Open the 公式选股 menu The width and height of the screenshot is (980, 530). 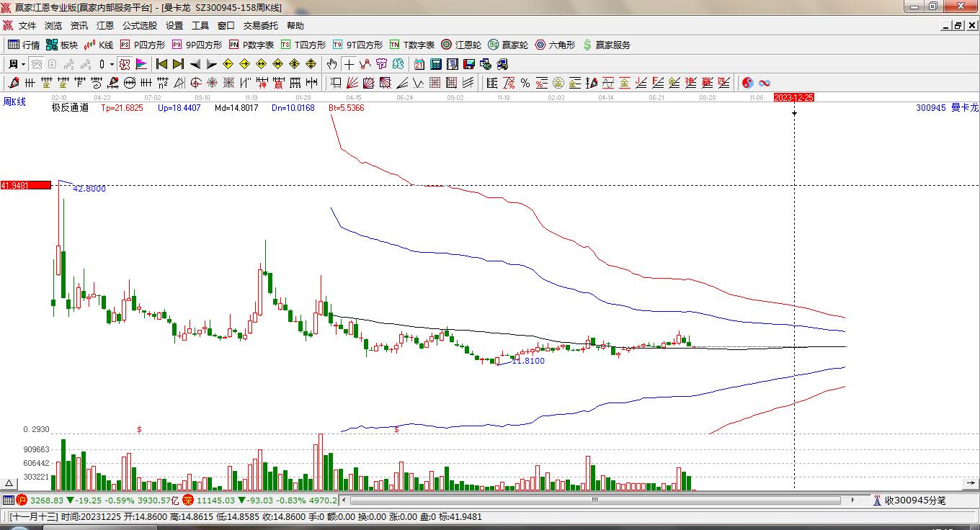click(139, 26)
